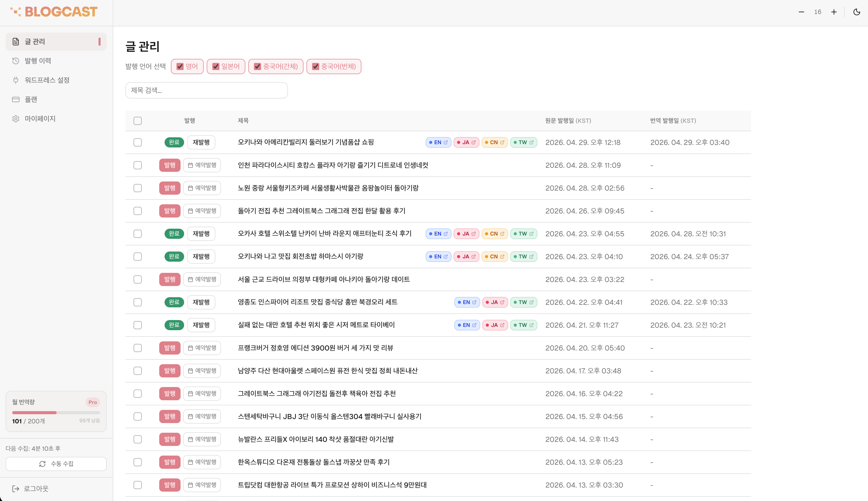Click the 발행 이력 history icon in sidebar

coord(16,61)
